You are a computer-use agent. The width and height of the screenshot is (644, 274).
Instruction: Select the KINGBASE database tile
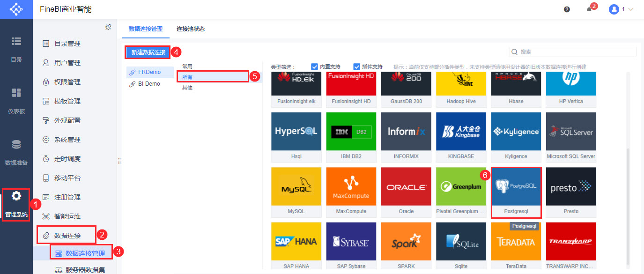tap(461, 137)
